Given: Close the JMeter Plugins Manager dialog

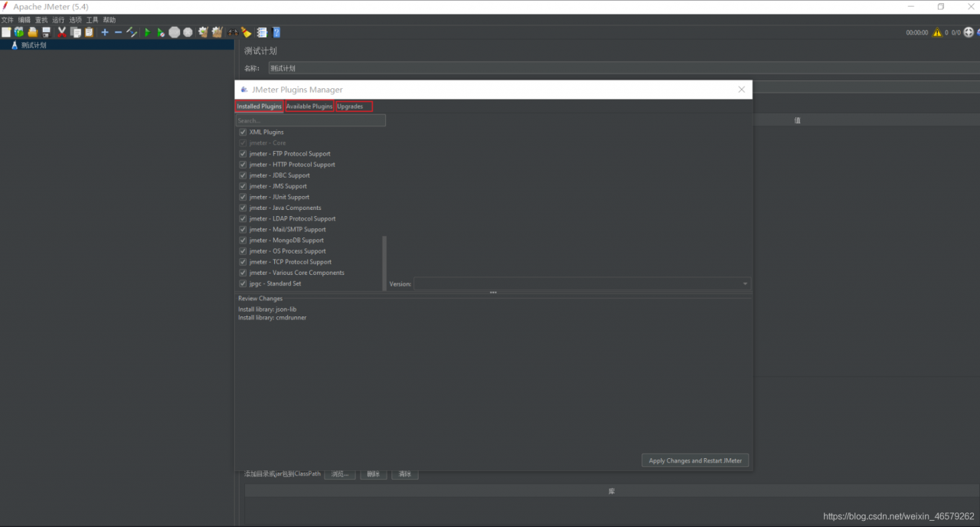Looking at the screenshot, I should click(x=741, y=90).
